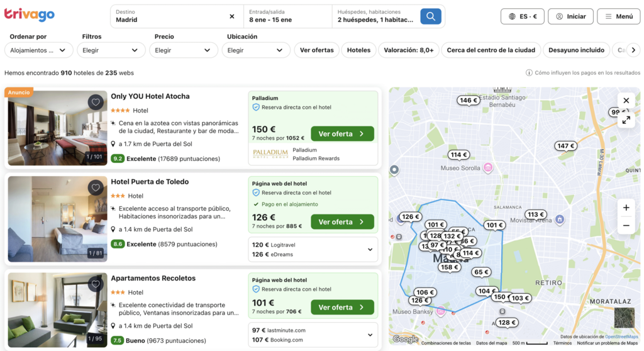
Task: Toggle the Valoración: 8,0+ filter chip
Action: 409,50
